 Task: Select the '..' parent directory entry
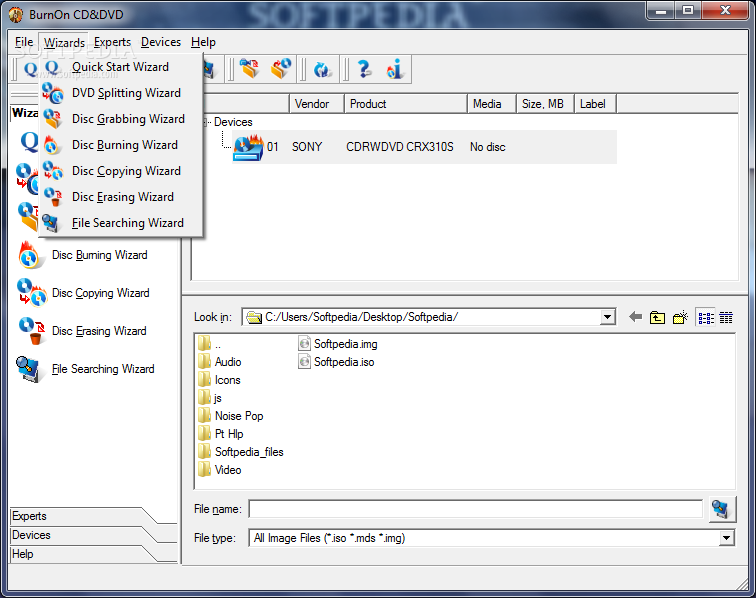click(x=210, y=344)
